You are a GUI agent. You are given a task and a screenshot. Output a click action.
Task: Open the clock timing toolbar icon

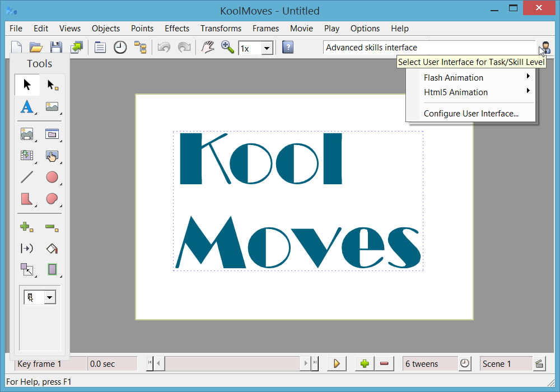click(x=120, y=47)
